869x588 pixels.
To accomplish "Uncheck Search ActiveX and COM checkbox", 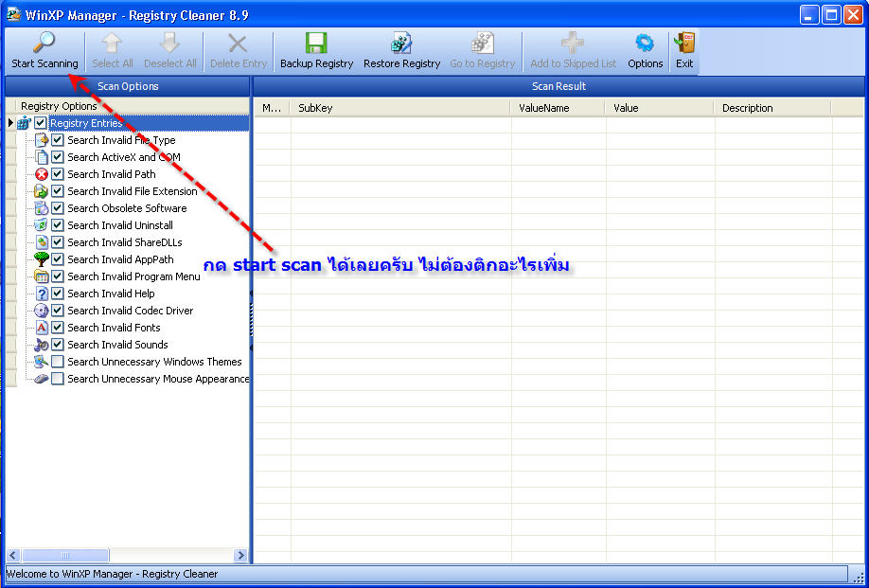I will click(x=58, y=157).
